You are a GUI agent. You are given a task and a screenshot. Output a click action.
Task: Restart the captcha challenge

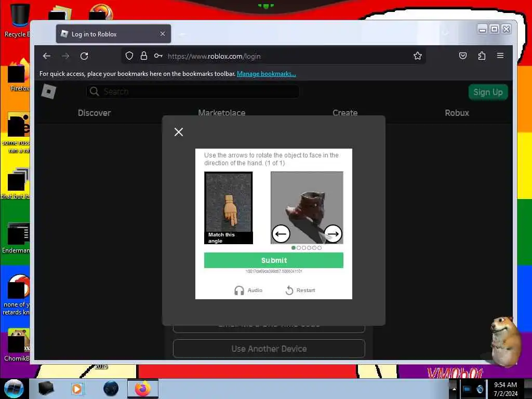click(x=300, y=290)
